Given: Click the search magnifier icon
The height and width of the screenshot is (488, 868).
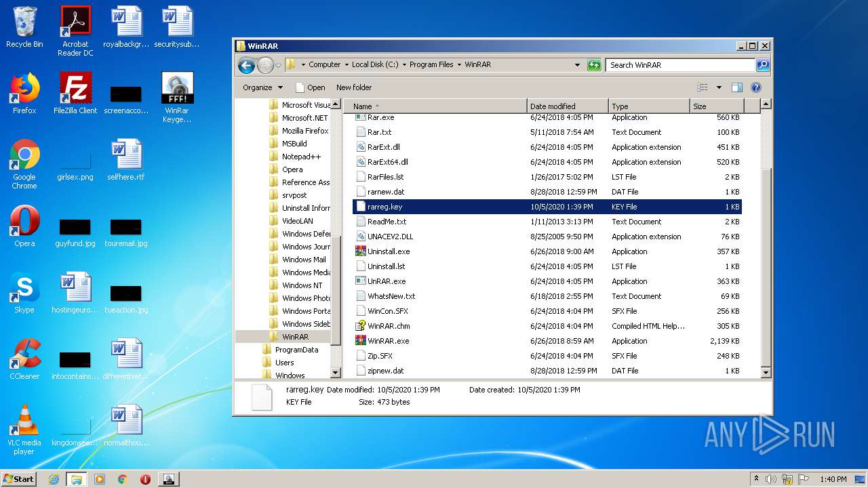Looking at the screenshot, I should tap(763, 65).
